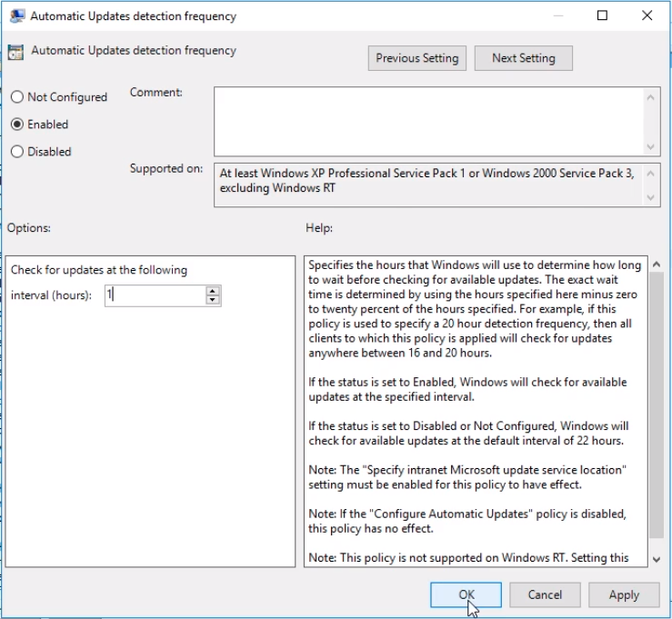
Task: Click the Help pane scrollbar thumb
Action: pos(657,404)
